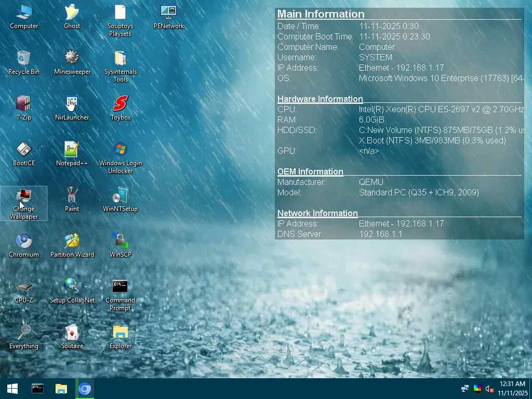The width and height of the screenshot is (532, 399).
Task: Click the Notepad++ desktop shortcut
Action: 72,154
